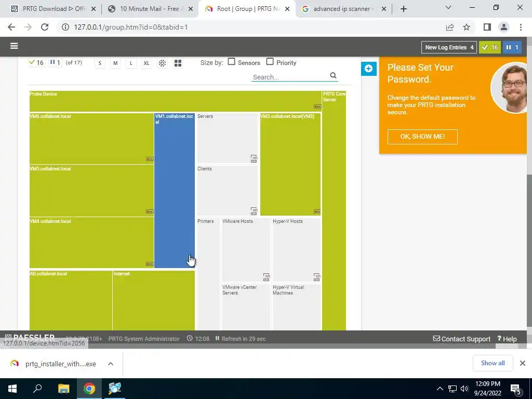The width and height of the screenshot is (532, 399).
Task: Pause the Refresh in 29 sec countdown
Action: click(240, 339)
